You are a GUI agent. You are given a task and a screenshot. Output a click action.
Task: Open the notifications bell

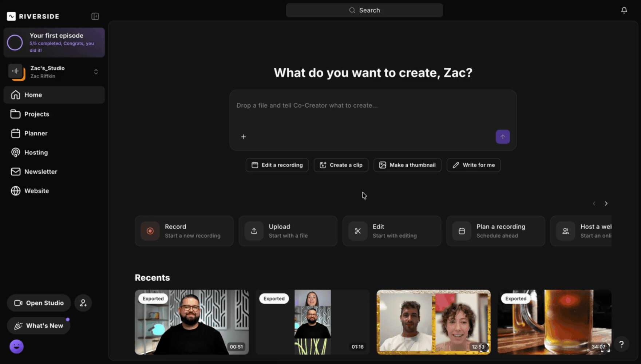click(x=624, y=10)
